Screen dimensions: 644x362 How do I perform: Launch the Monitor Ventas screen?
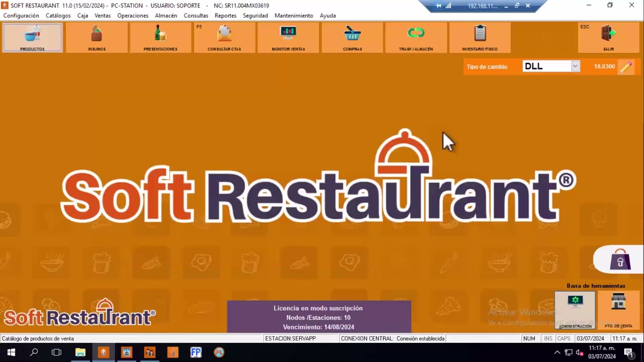point(288,38)
